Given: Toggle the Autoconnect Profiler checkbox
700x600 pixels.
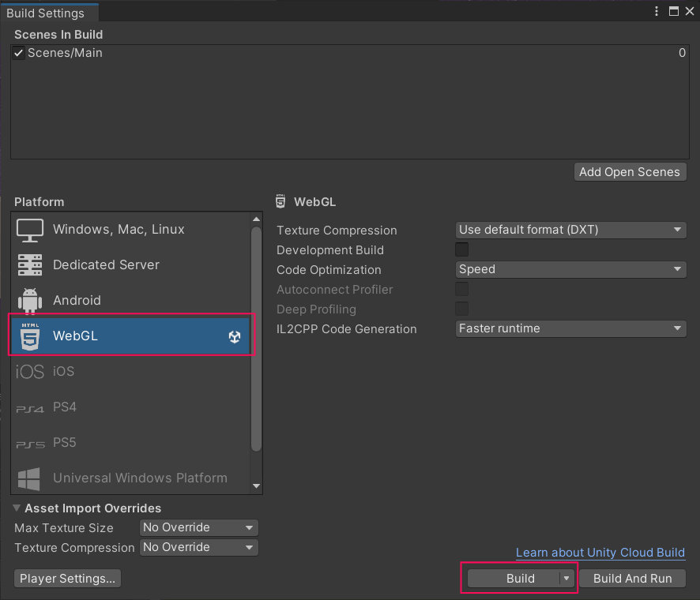Looking at the screenshot, I should click(462, 289).
